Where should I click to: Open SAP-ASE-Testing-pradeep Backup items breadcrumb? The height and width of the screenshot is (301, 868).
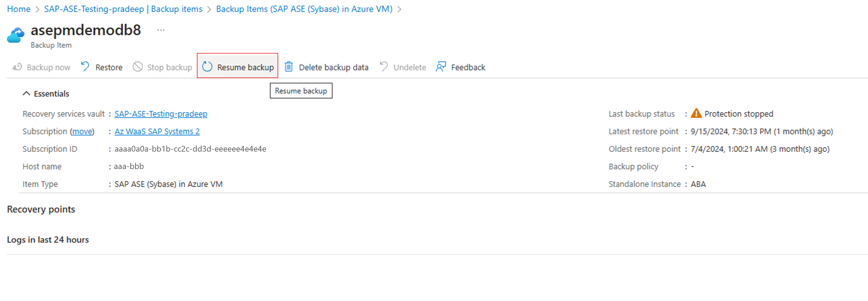click(x=123, y=9)
